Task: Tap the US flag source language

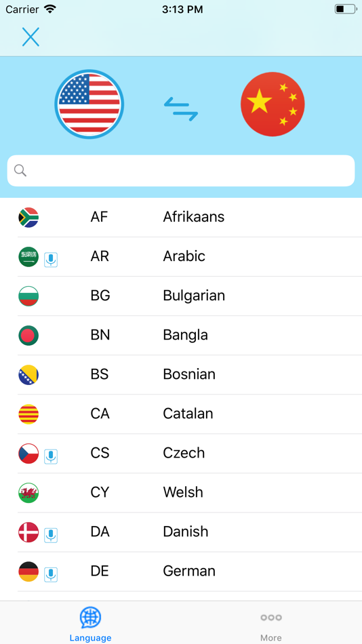Action: [x=89, y=104]
